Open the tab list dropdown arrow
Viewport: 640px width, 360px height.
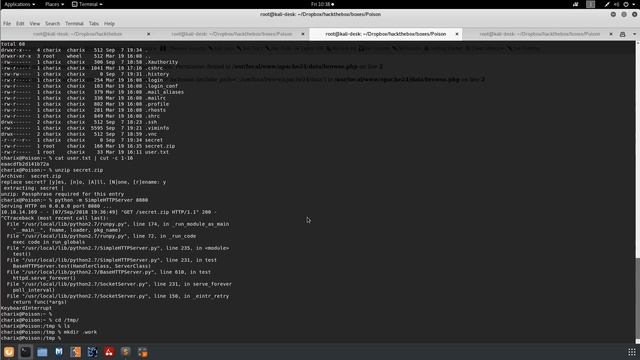click(x=634, y=34)
